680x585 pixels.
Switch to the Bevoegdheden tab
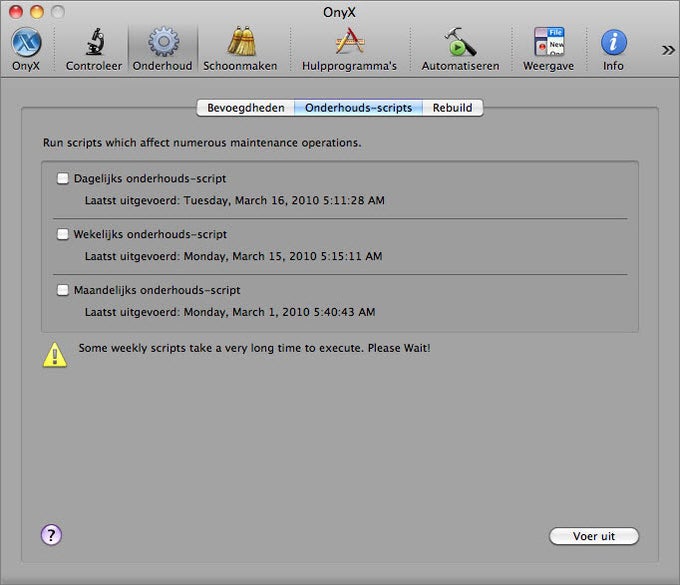pos(245,108)
